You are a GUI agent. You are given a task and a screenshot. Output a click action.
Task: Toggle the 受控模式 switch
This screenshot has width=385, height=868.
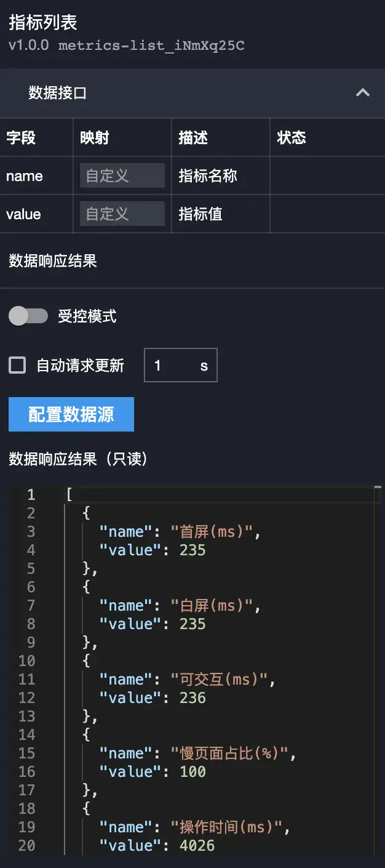[x=29, y=316]
